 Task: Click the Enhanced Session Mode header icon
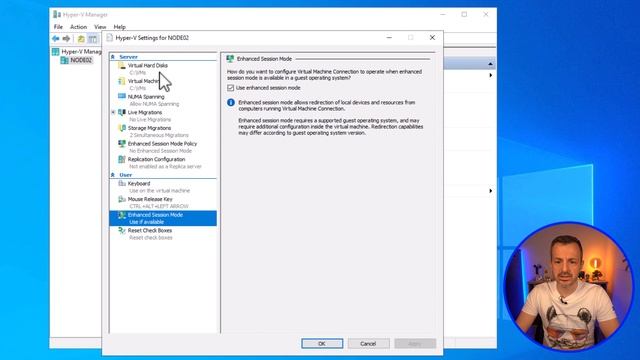tap(230, 59)
